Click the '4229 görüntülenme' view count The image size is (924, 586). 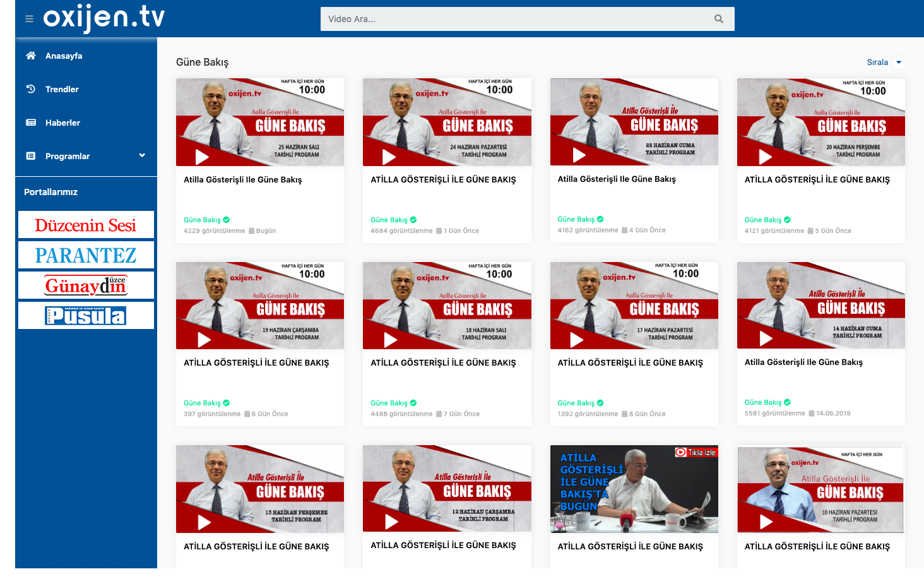point(214,231)
